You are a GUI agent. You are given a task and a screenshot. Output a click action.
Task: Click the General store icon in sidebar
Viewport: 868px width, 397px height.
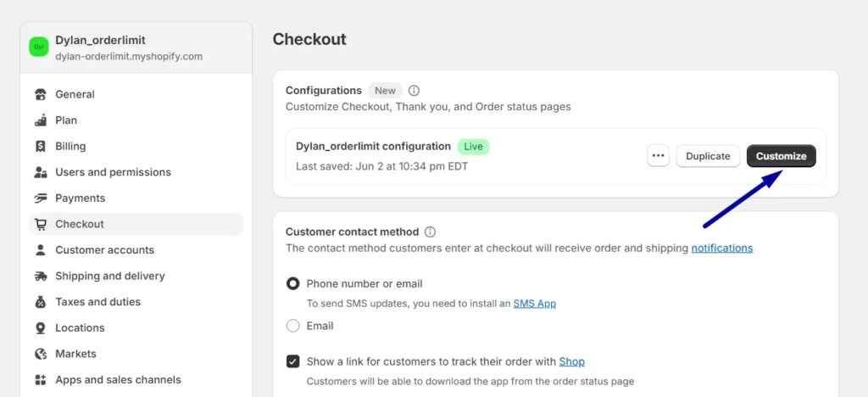coord(41,94)
